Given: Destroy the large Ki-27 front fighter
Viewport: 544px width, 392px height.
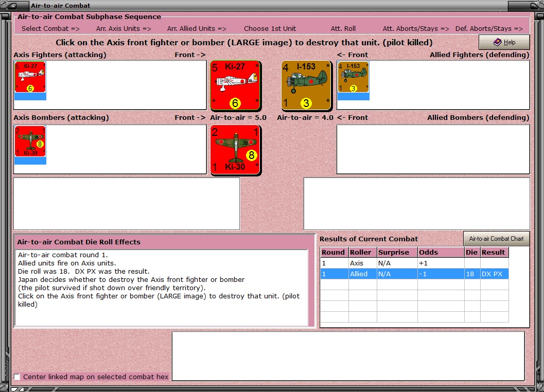Looking at the screenshot, I should point(236,86).
